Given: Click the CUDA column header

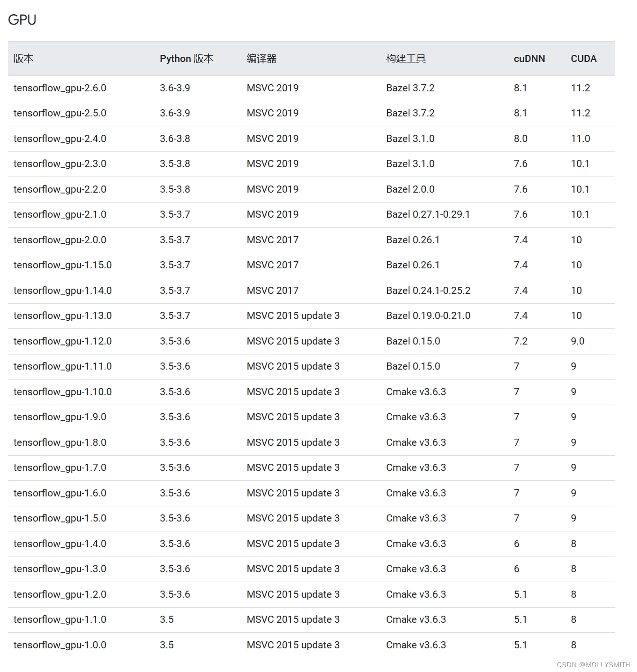Looking at the screenshot, I should (x=583, y=59).
